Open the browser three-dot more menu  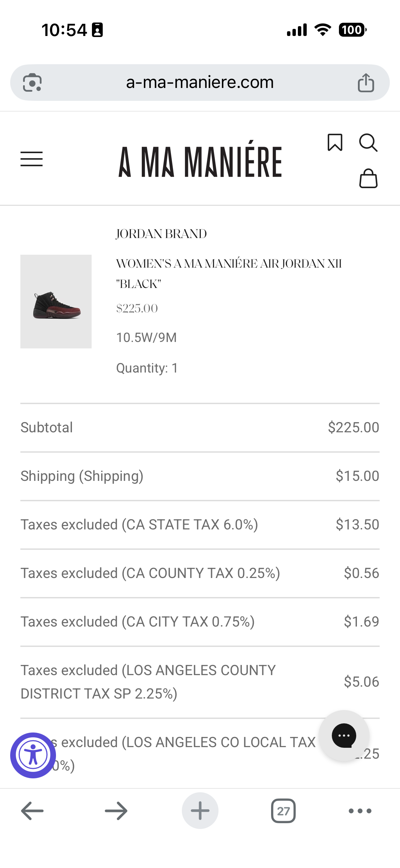tap(360, 811)
